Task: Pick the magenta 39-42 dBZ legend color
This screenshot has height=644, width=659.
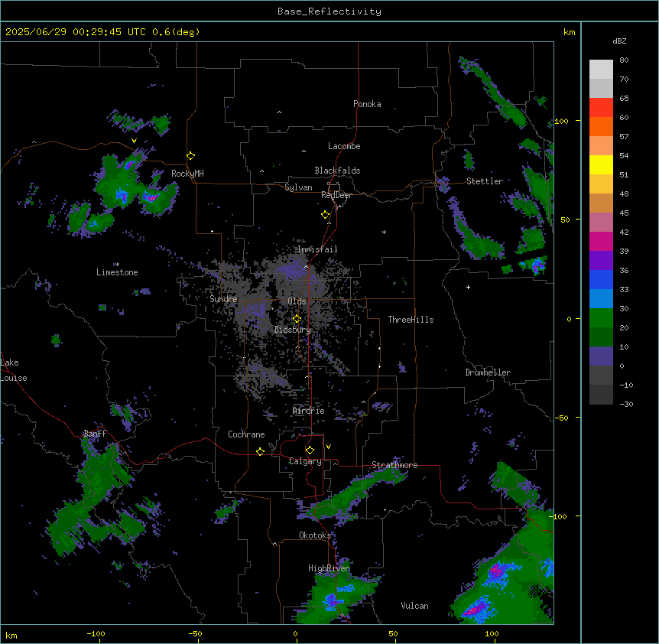Action: (601, 241)
